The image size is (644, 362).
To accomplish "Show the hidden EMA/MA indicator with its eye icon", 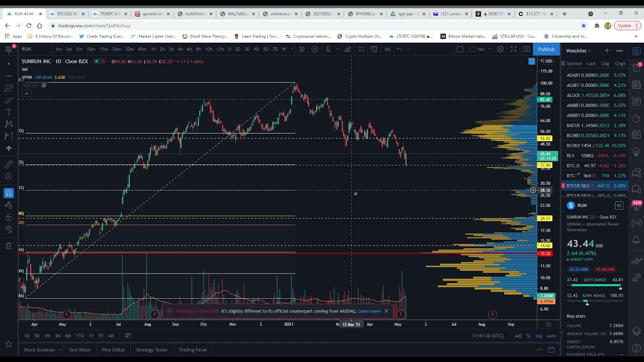I will (44, 85).
